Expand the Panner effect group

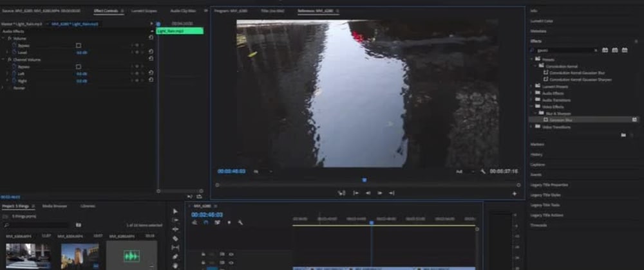tap(3, 87)
